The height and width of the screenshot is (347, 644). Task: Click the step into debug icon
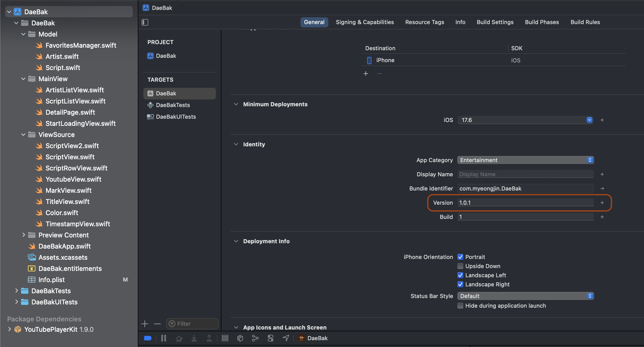point(194,338)
